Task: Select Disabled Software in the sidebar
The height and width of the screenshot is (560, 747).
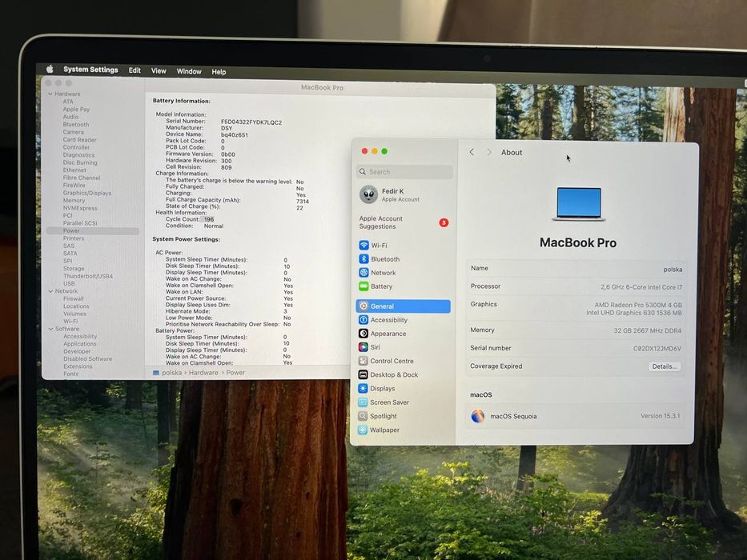Action: (x=88, y=359)
